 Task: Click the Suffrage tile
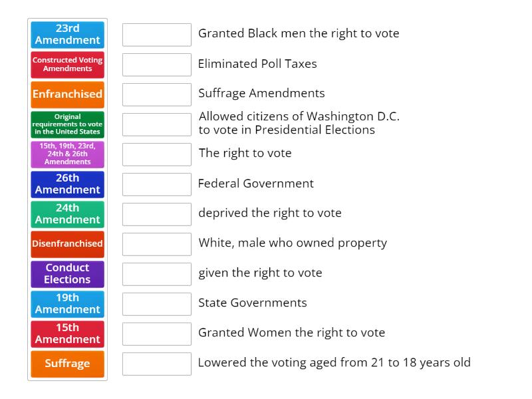coord(67,364)
